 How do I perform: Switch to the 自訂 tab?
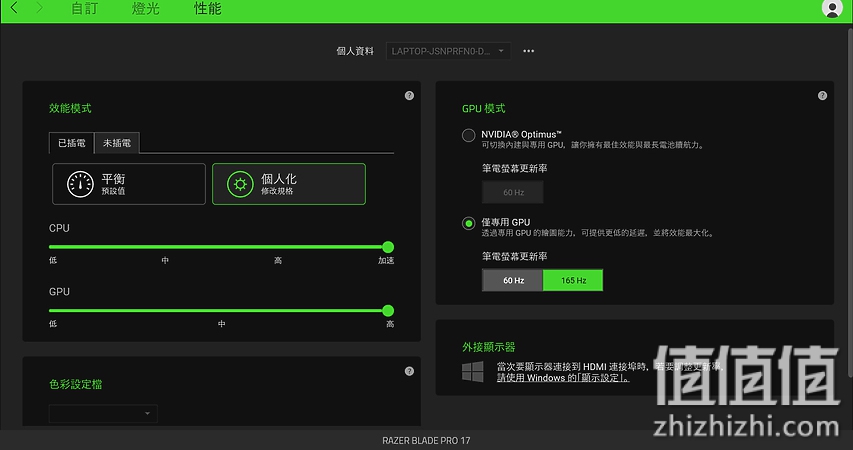pos(84,9)
